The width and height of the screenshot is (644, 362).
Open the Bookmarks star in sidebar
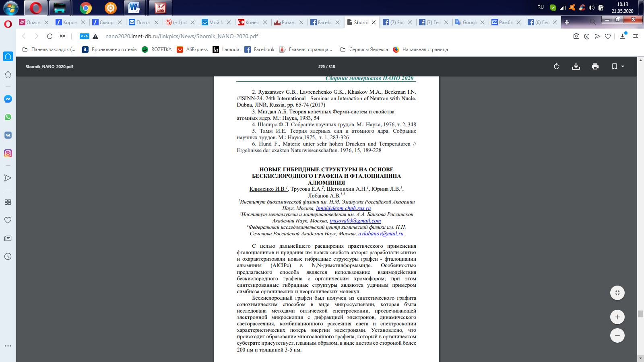(x=8, y=74)
